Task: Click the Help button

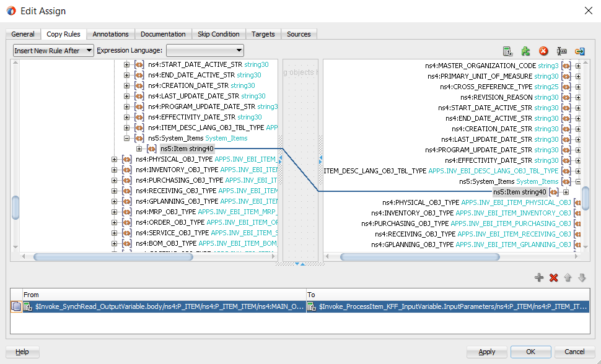Action: point(22,352)
